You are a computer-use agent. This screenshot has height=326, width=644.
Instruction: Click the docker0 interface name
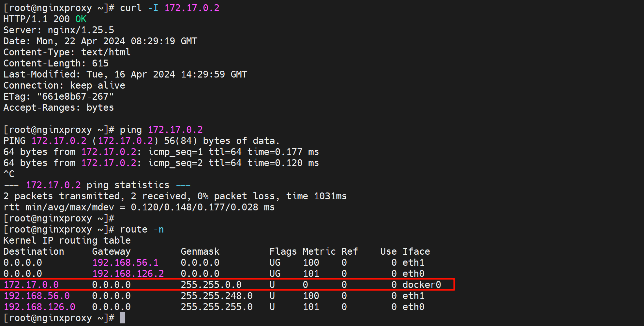[421, 285]
